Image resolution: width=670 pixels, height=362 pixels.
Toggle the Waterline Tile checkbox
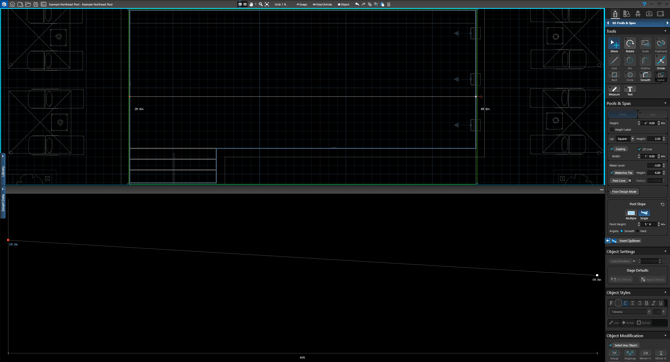coord(612,173)
